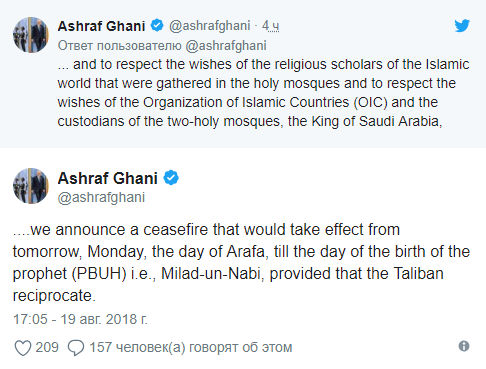Like the tweet via heart icon
This screenshot has height=369, width=486.
23,348
